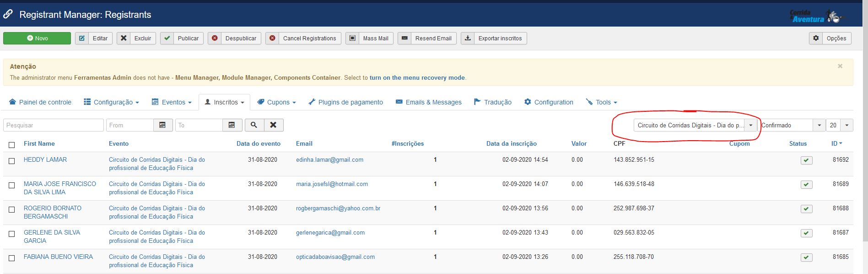Expand the event filter dropdown
This screenshot has width=868, height=274.
click(750, 125)
